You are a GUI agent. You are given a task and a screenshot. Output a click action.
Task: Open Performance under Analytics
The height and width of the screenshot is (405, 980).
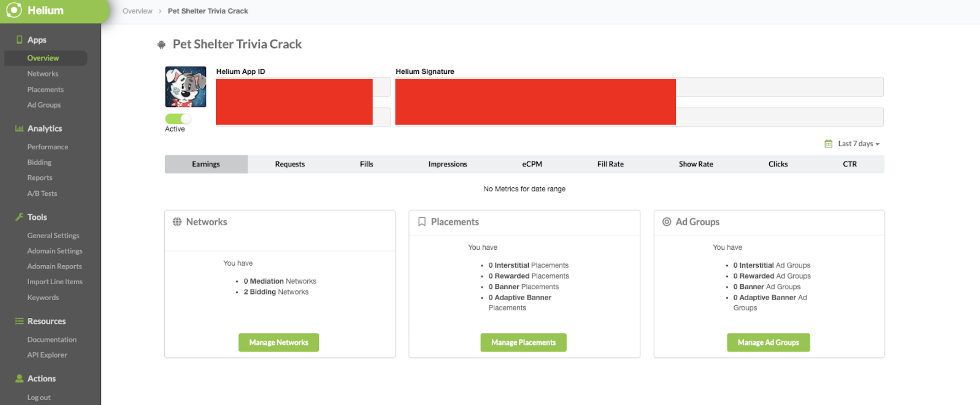[x=48, y=147]
